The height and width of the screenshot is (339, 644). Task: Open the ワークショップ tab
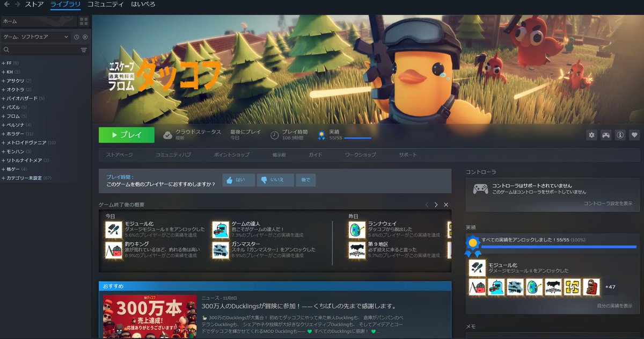point(361,155)
